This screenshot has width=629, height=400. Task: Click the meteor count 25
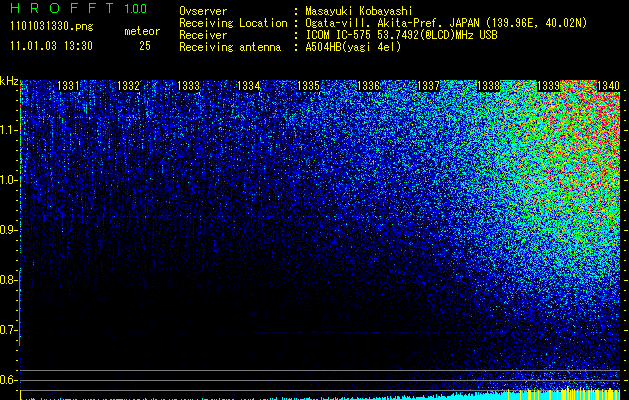point(145,46)
